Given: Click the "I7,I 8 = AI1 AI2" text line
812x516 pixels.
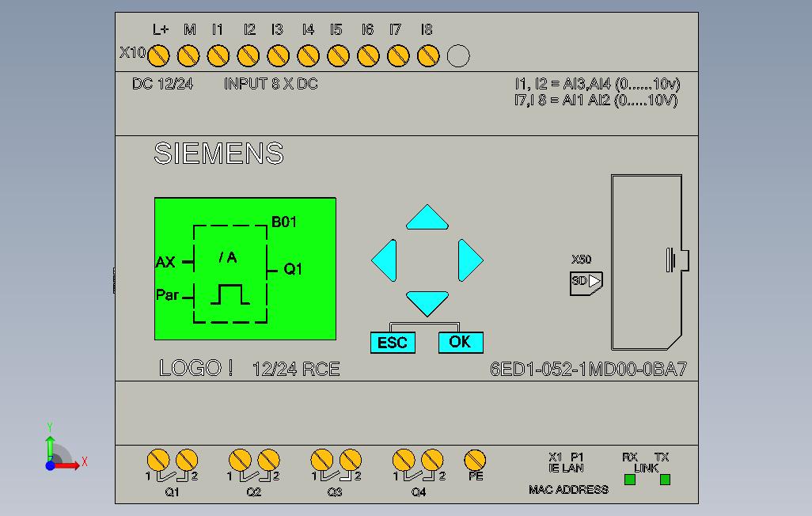Looking at the screenshot, I should tap(596, 100).
